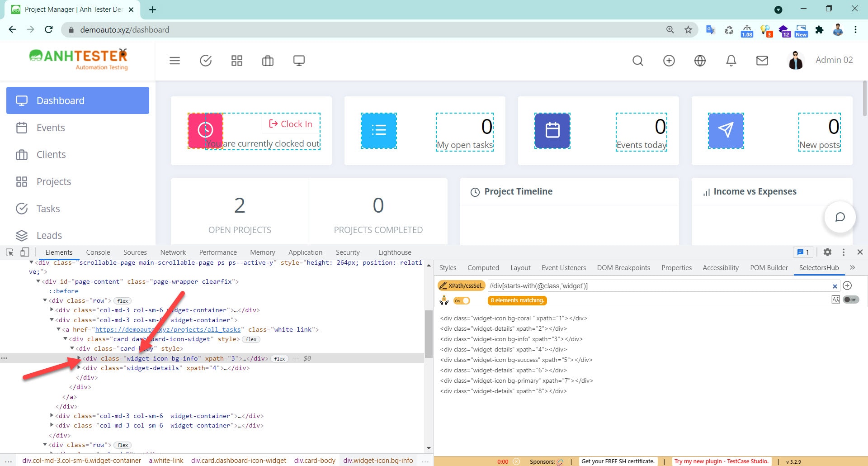The image size is (868, 466).
Task: Select Dashboard in the sidebar
Action: click(78, 100)
